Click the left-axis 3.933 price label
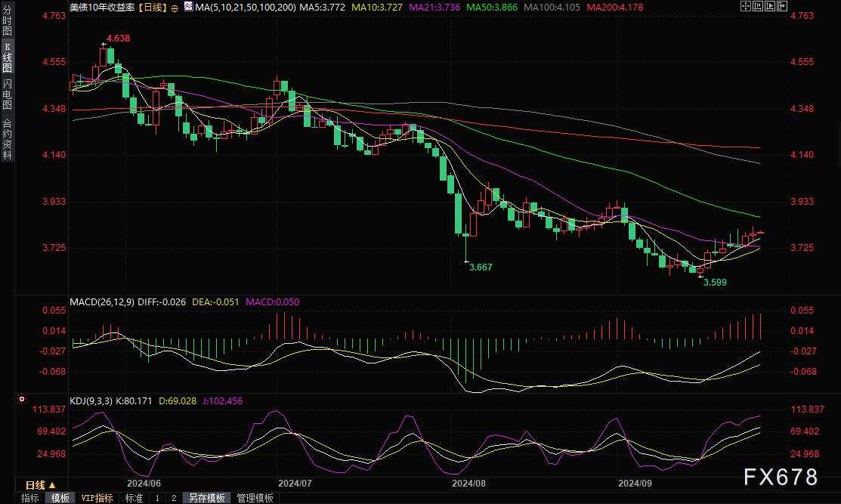This screenshot has height=504, width=841. [54, 201]
